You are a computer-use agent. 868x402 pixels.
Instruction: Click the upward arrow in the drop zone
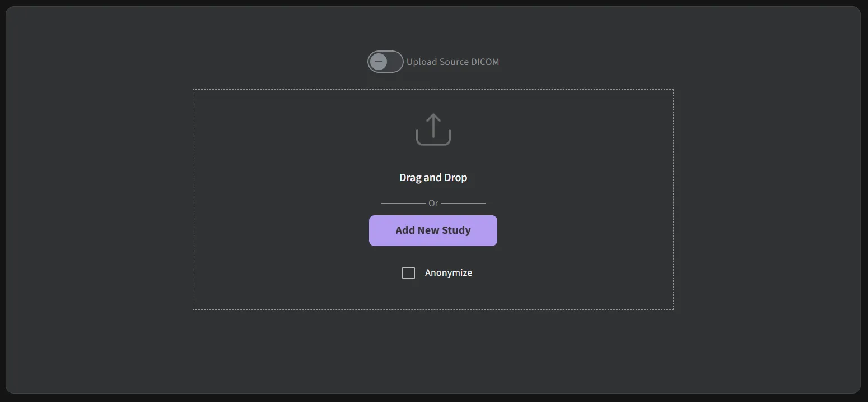click(x=433, y=126)
